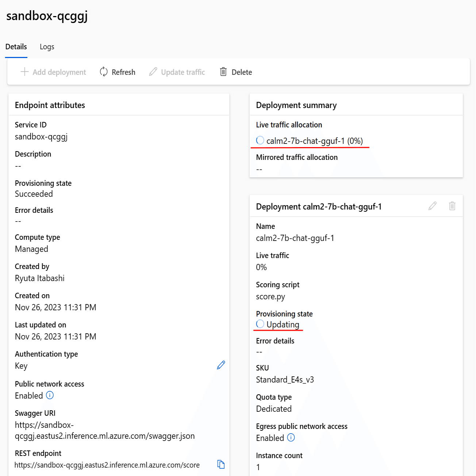
Task: Click Add deployment text button
Action: click(59, 72)
